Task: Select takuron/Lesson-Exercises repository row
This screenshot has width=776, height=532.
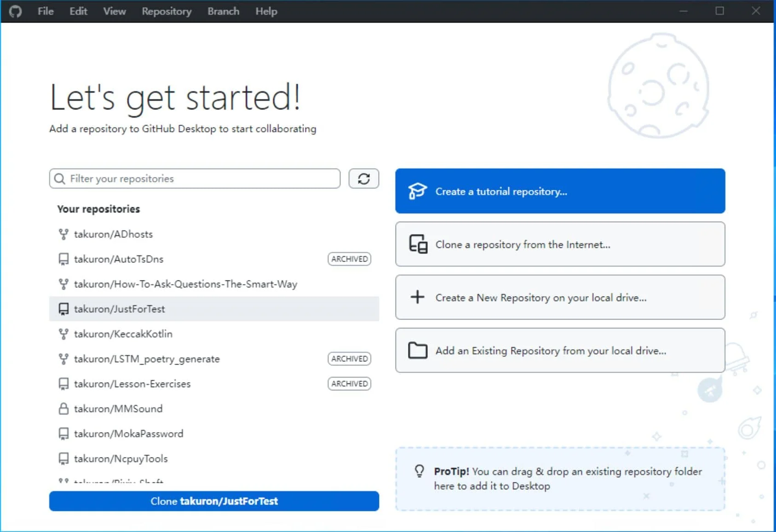Action: pyautogui.click(x=214, y=384)
